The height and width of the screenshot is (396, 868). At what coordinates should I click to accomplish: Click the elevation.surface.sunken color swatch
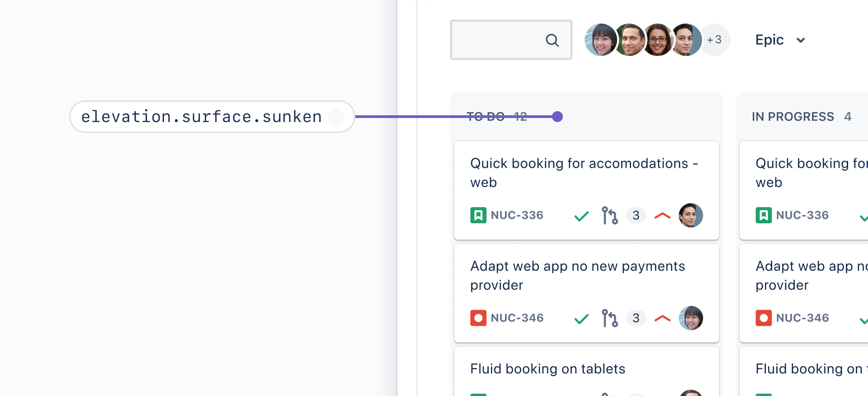tap(336, 117)
